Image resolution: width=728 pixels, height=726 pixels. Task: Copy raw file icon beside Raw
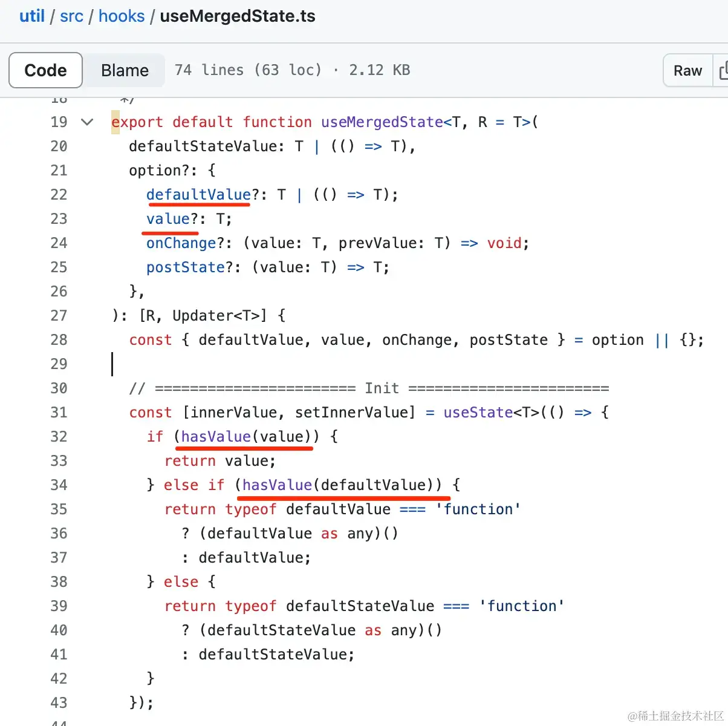pyautogui.click(x=722, y=71)
